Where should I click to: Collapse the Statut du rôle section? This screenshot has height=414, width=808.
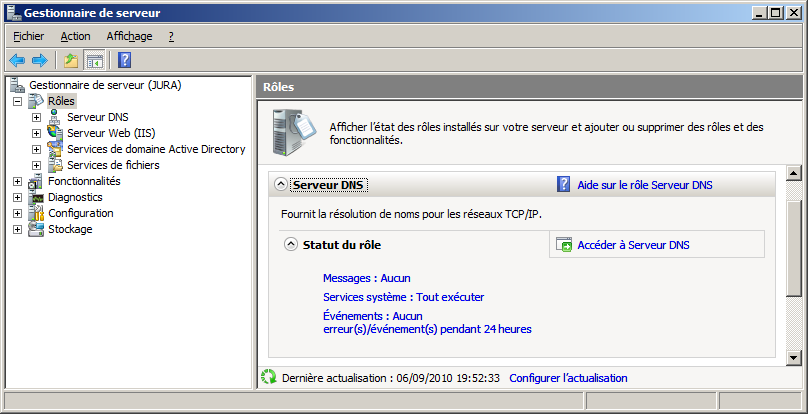(x=291, y=244)
